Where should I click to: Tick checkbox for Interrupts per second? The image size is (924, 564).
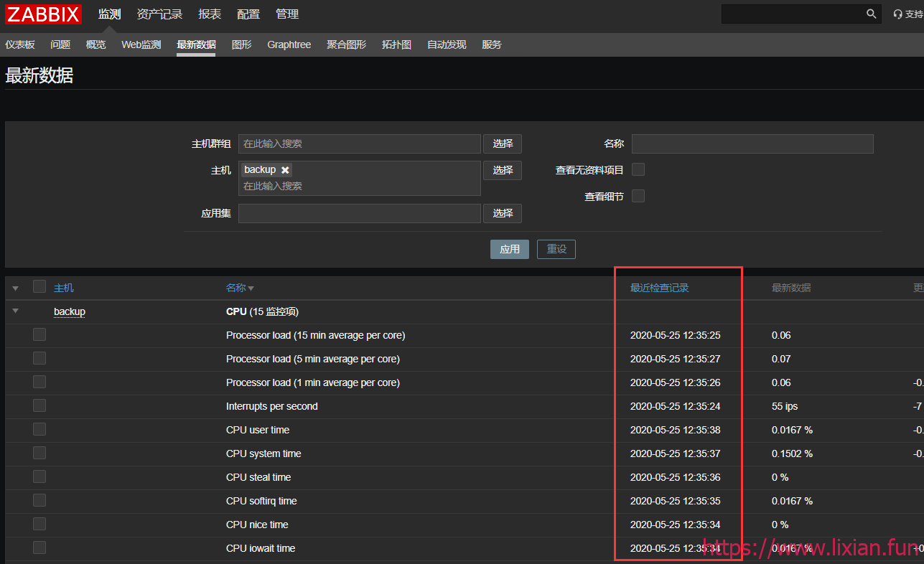39,405
